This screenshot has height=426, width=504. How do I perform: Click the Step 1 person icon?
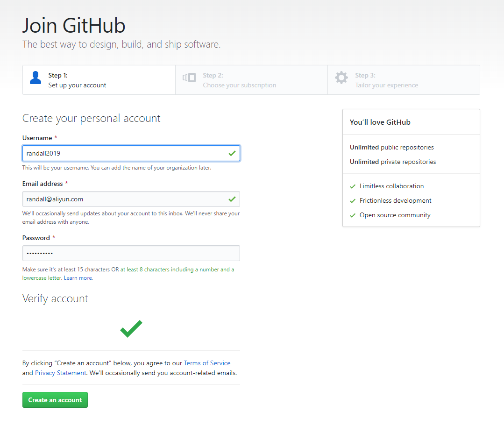coord(35,78)
